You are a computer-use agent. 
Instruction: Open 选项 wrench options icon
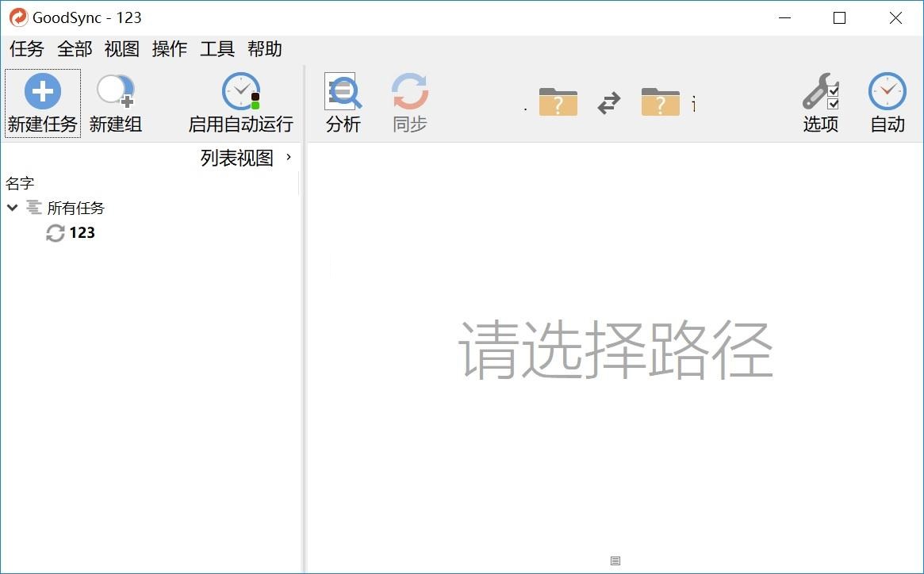pyautogui.click(x=820, y=91)
